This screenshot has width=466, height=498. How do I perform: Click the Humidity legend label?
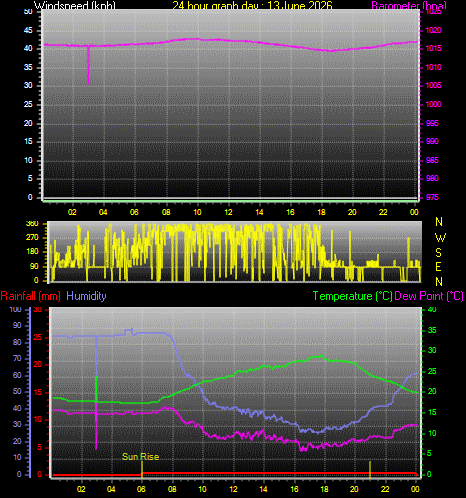coord(86,296)
